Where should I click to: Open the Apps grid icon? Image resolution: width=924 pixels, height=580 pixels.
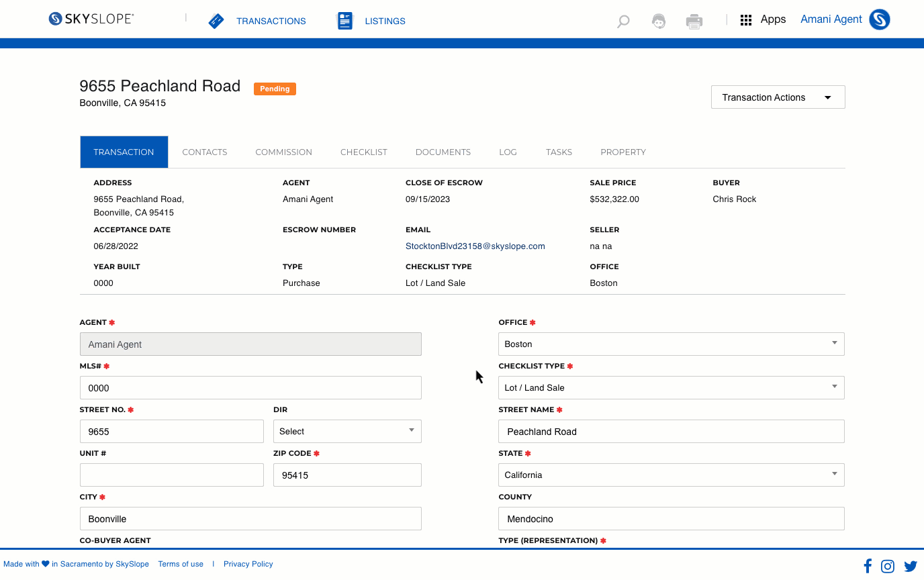(x=746, y=20)
